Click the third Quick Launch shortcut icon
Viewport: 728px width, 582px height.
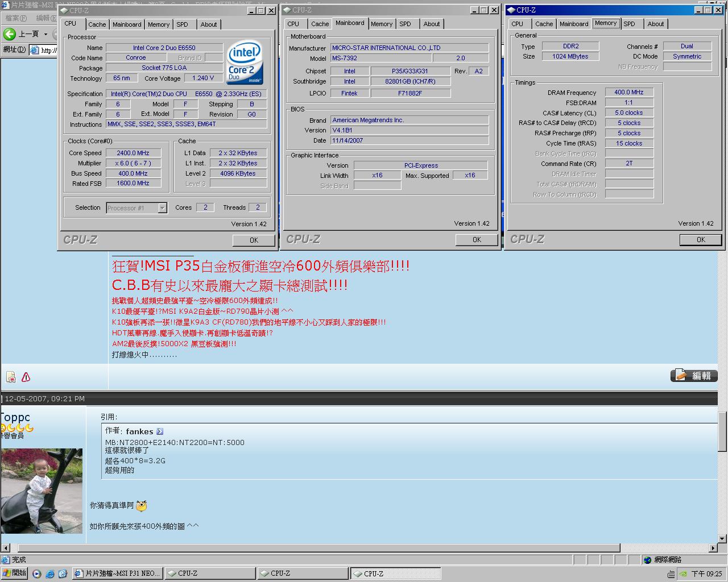click(63, 574)
